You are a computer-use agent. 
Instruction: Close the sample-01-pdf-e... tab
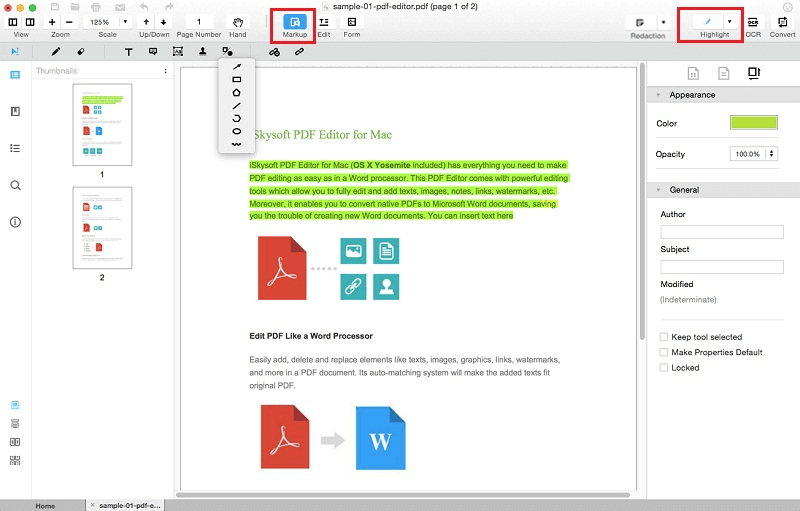click(92, 505)
